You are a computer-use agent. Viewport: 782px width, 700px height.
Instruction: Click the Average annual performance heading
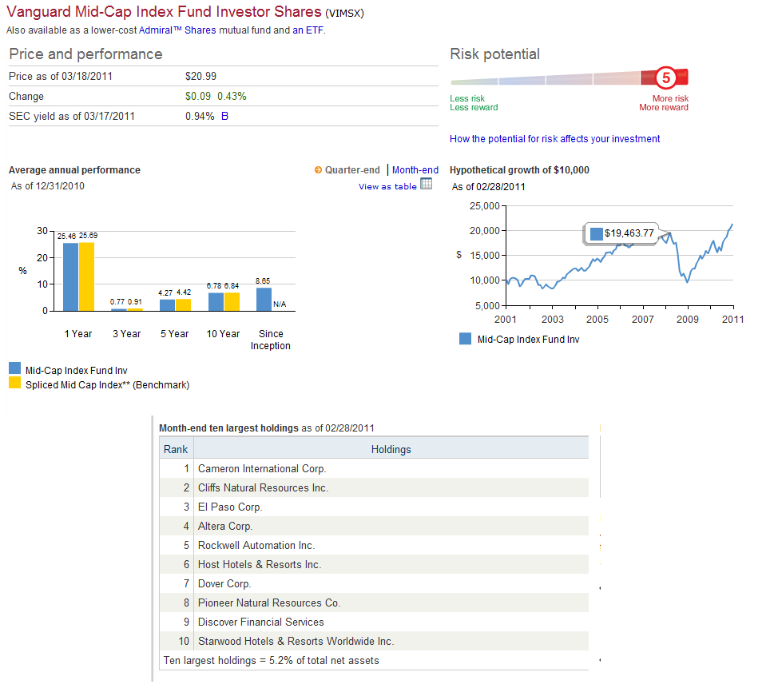pyautogui.click(x=75, y=170)
